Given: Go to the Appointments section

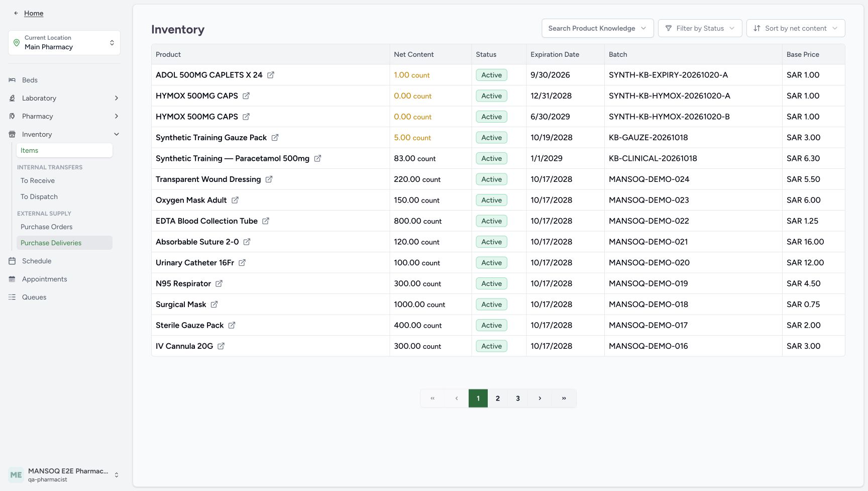Looking at the screenshot, I should tap(44, 279).
